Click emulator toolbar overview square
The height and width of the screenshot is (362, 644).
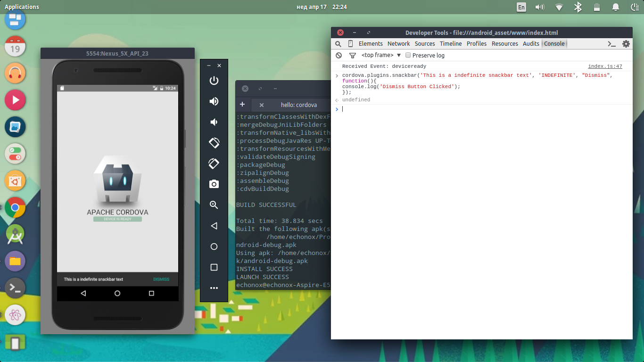point(214,267)
